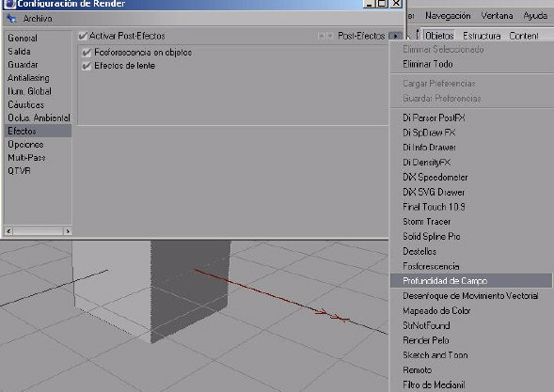Choose Eliminar Todo from the menu
The image size is (554, 392).
coord(428,64)
